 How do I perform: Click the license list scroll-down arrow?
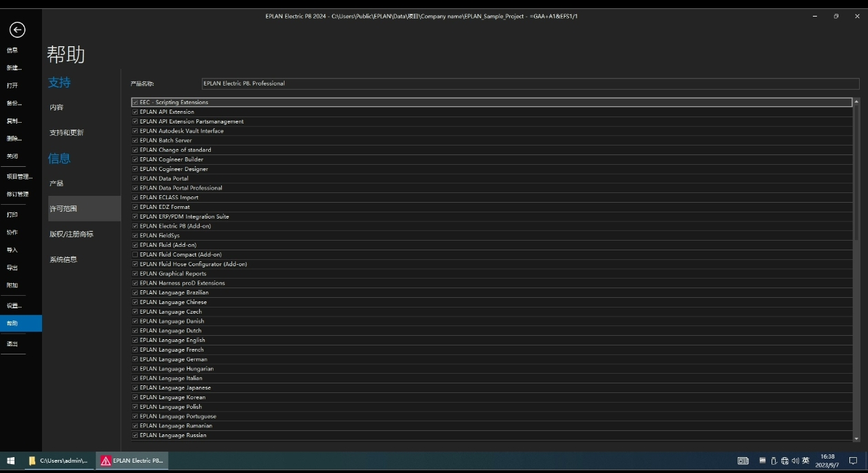[856, 438]
